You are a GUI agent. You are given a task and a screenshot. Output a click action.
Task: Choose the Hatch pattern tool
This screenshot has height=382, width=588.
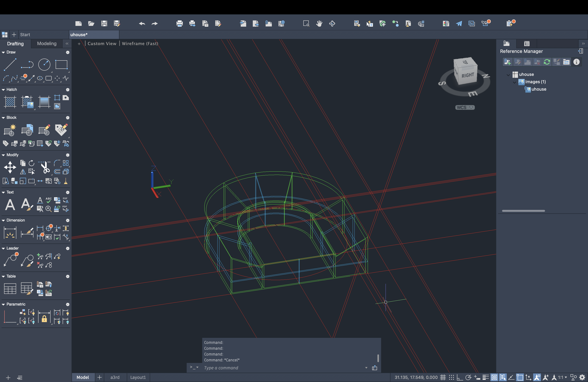10,102
